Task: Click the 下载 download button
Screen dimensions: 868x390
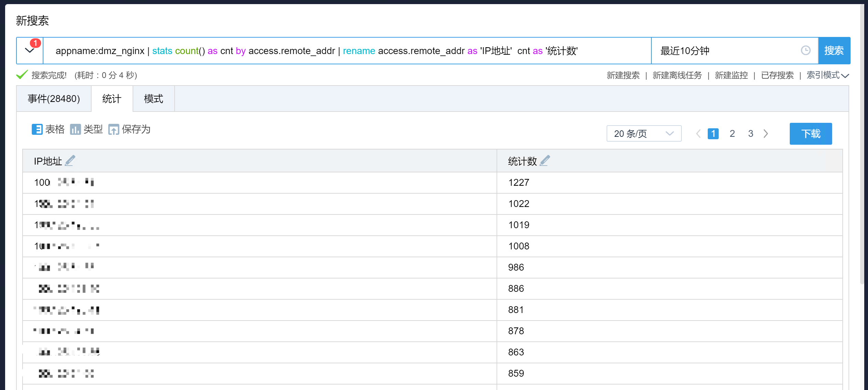Action: (x=811, y=133)
